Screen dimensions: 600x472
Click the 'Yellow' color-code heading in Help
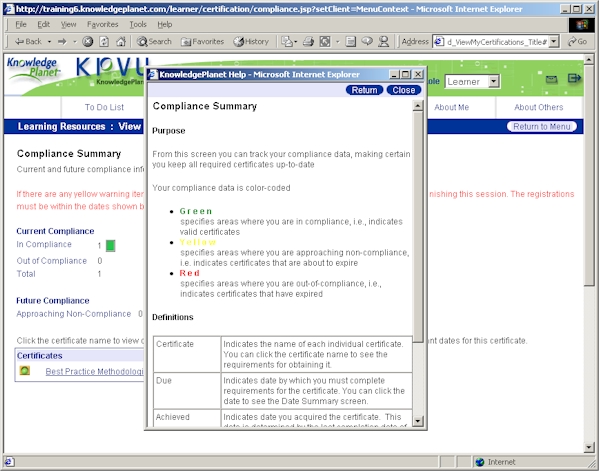(x=198, y=242)
